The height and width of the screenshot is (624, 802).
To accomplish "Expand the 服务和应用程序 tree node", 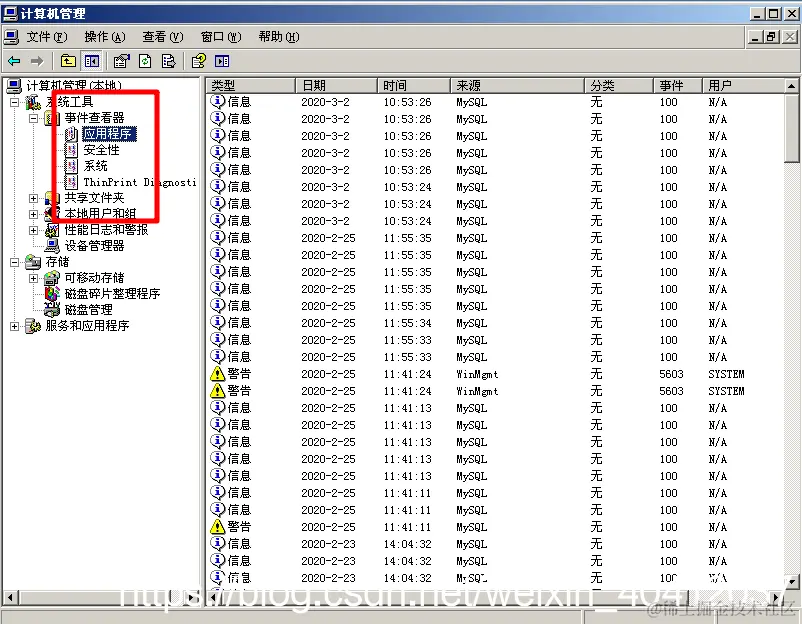I will (15, 326).
